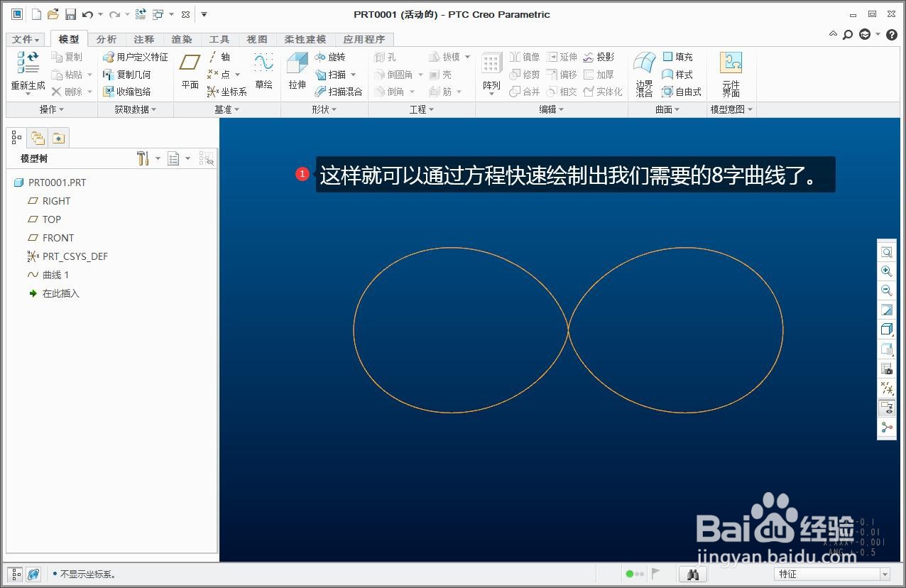The image size is (906, 588).
Task: Click the help question mark icon
Action: (892, 34)
